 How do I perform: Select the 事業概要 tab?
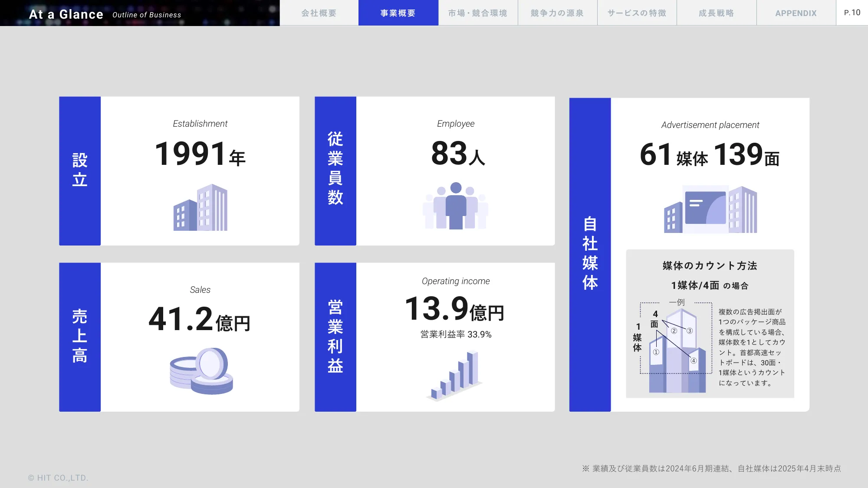398,13
